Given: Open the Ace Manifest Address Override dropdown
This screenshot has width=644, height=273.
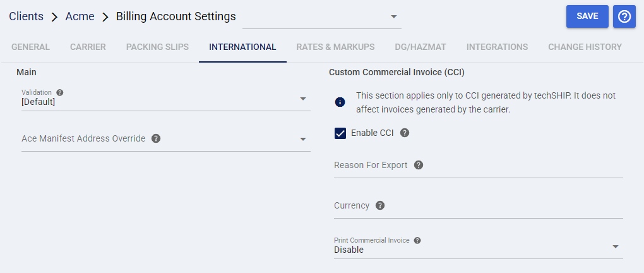Looking at the screenshot, I should (x=166, y=139).
